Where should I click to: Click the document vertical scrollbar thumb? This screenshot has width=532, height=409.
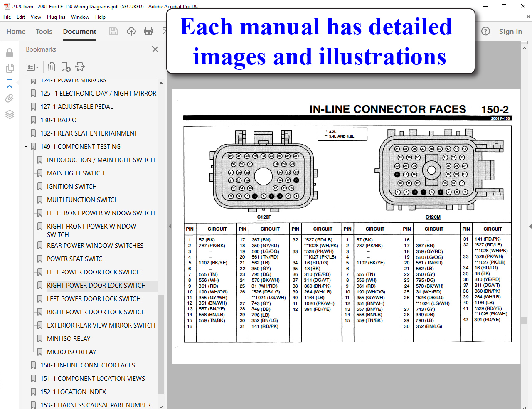tap(525, 320)
